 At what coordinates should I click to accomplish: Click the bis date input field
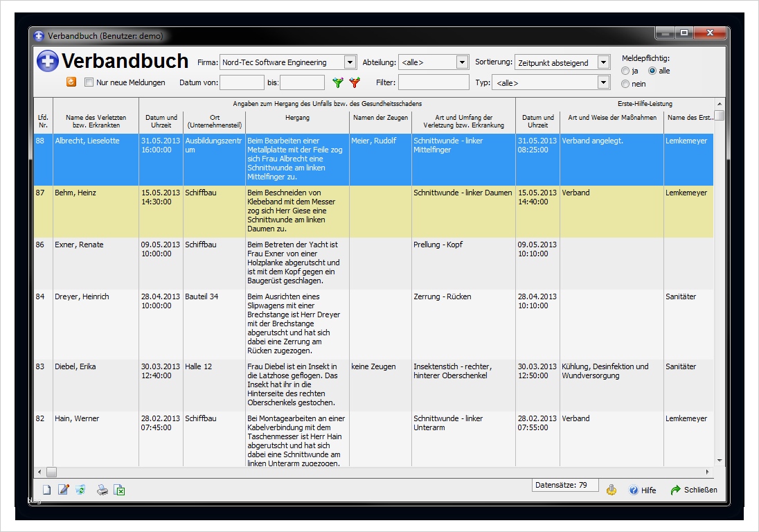tap(302, 82)
